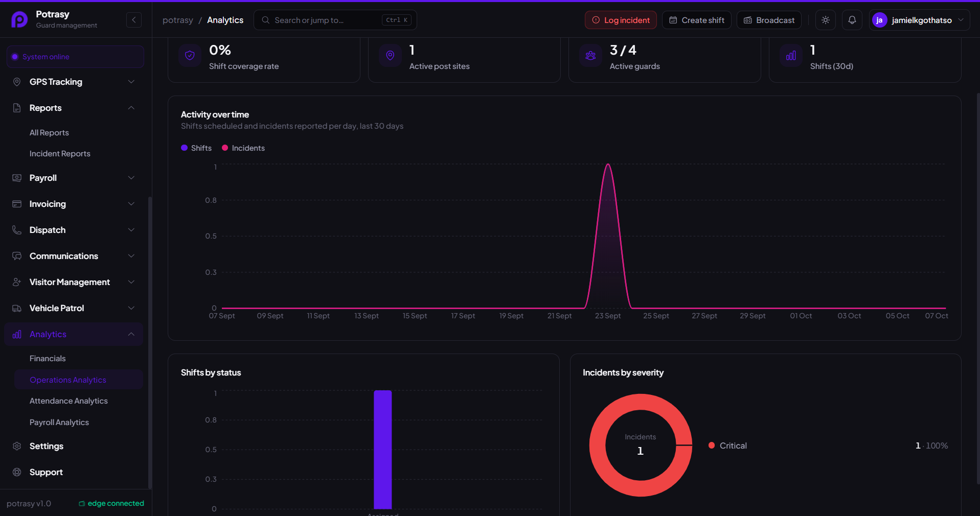
Task: Open the notifications bell
Action: (852, 20)
